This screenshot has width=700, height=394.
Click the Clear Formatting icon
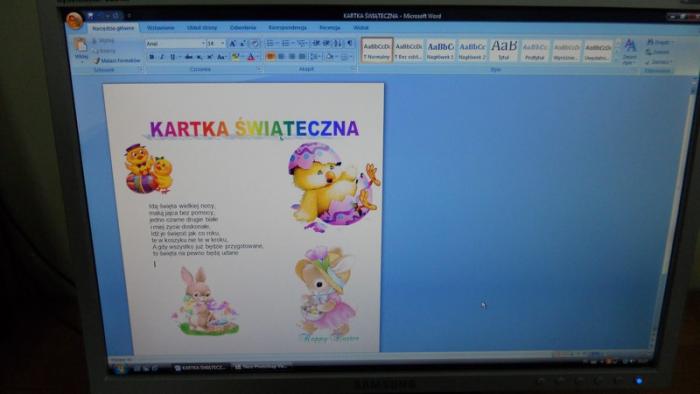point(254,44)
